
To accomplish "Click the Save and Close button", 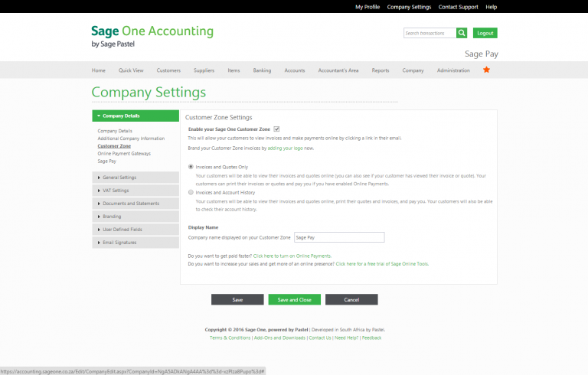I will [x=294, y=300].
